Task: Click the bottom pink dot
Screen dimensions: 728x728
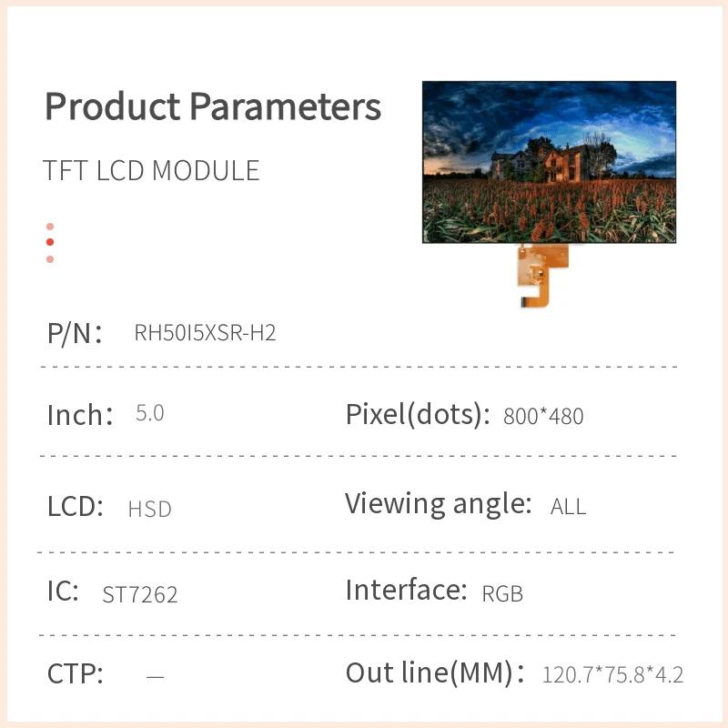Action: (50, 259)
